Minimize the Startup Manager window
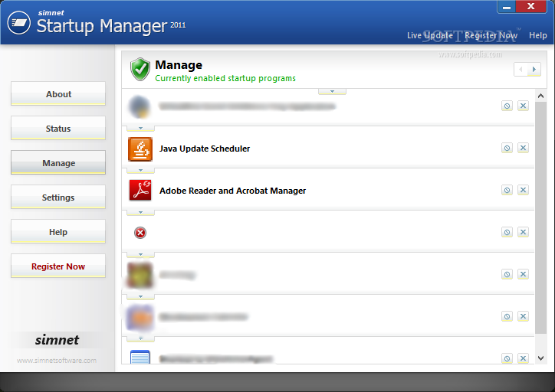The height and width of the screenshot is (392, 555). pyautogui.click(x=507, y=6)
